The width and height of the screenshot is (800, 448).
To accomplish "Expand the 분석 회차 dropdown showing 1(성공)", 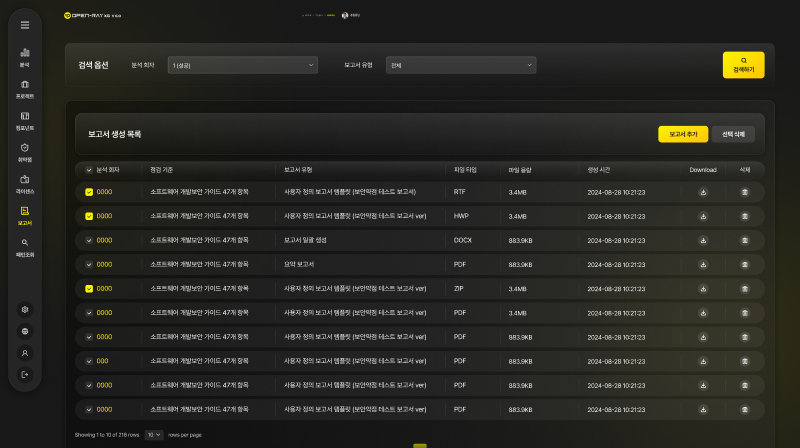I will [x=243, y=65].
